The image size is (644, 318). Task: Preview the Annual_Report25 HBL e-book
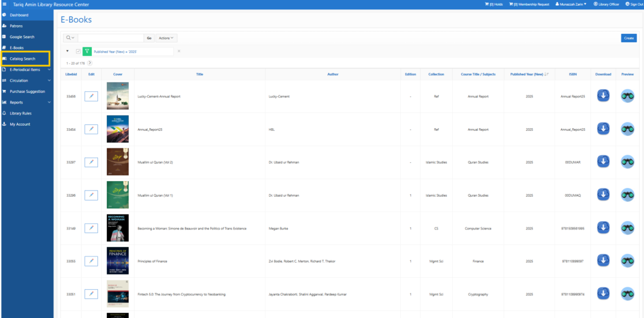pyautogui.click(x=627, y=129)
